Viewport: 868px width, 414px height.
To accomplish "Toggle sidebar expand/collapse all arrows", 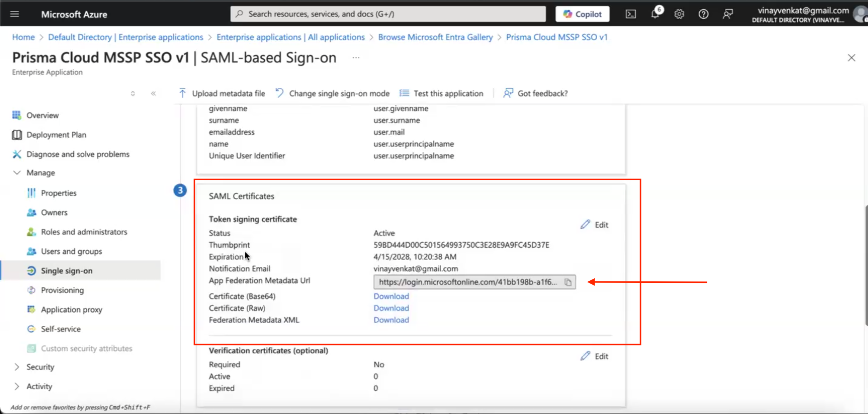I will pos(133,93).
